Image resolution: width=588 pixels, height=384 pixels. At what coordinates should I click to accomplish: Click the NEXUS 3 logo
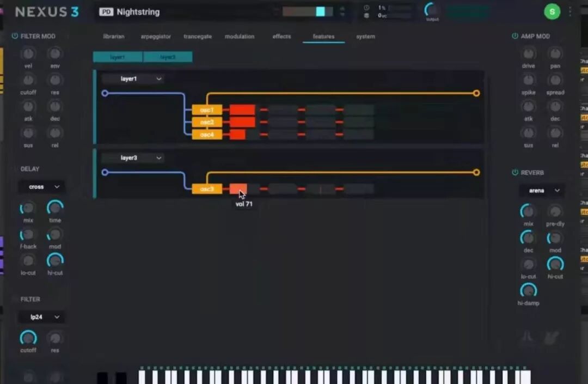pos(47,12)
